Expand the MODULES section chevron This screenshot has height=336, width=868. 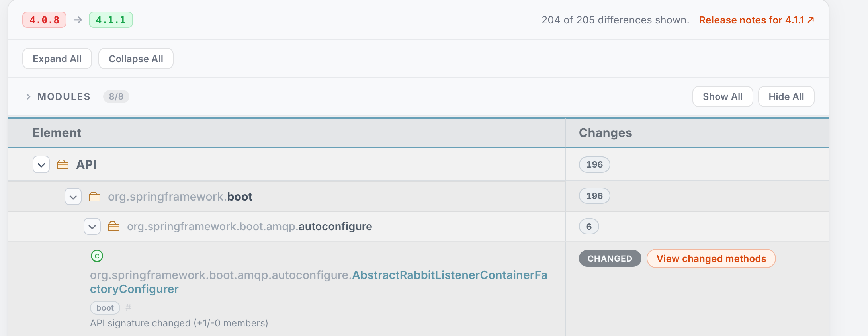28,96
